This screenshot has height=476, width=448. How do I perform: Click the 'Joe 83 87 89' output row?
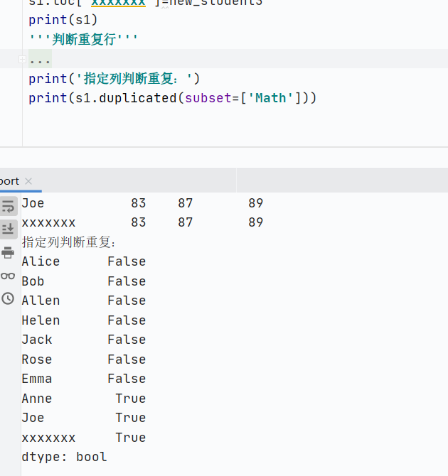tap(142, 203)
